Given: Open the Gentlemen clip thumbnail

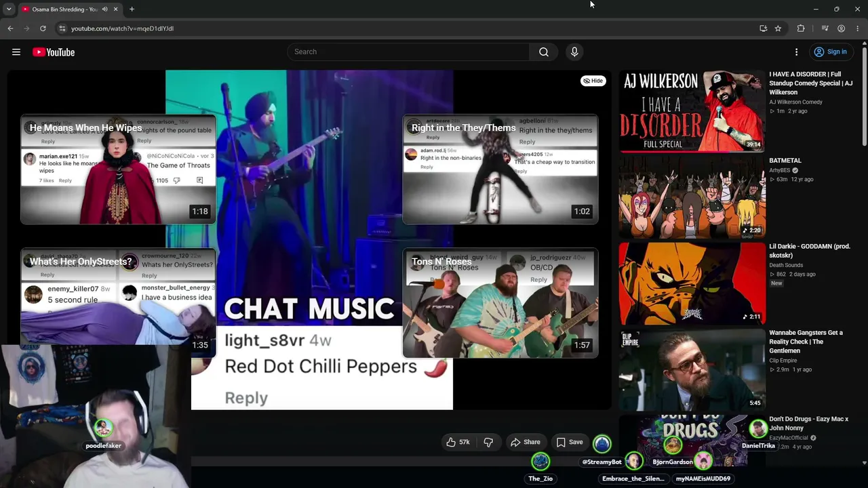Looking at the screenshot, I should 692,369.
